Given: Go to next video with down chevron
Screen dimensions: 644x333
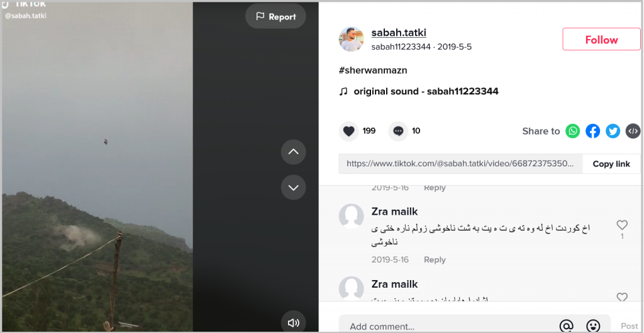Looking at the screenshot, I should pos(293,188).
